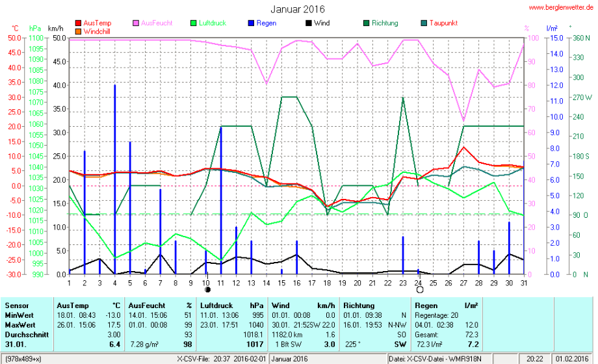The width and height of the screenshot is (598, 364).
Task: Click the orange Windchill legend square
Action: 79,31
